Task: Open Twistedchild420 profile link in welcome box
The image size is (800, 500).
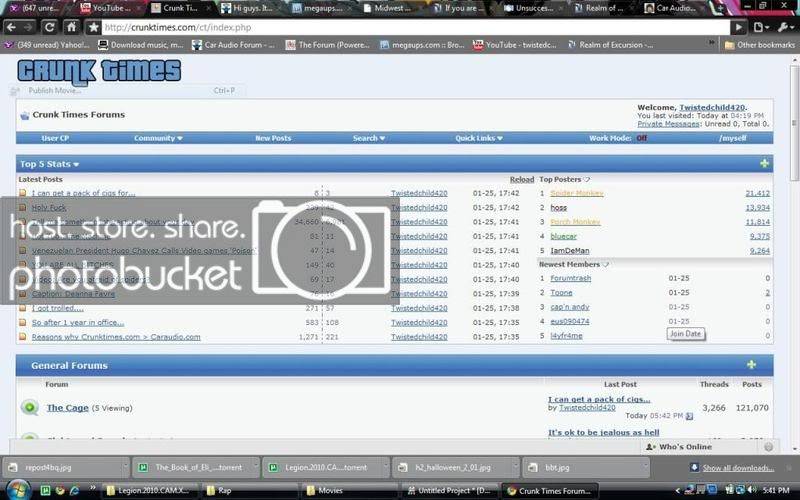Action: [712, 108]
